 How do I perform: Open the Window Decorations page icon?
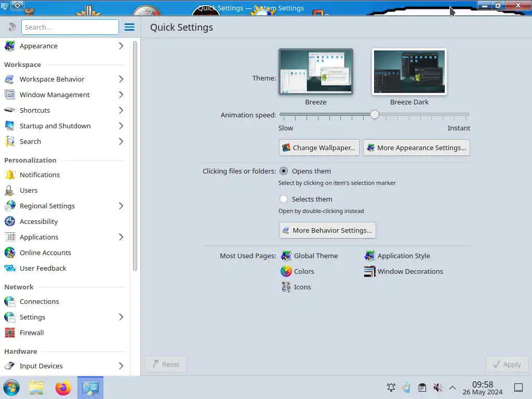pyautogui.click(x=369, y=271)
